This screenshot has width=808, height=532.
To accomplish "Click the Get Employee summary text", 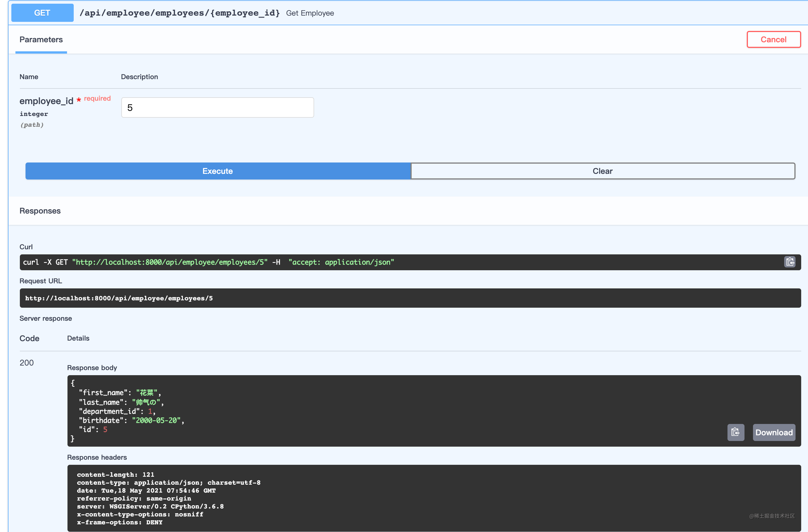I will pos(310,13).
